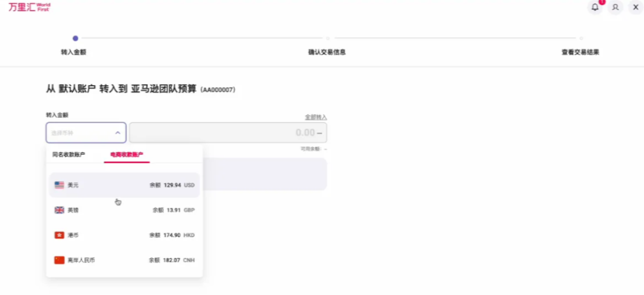Click the 查看交易结果 step label
The image size is (644, 295).
580,52
